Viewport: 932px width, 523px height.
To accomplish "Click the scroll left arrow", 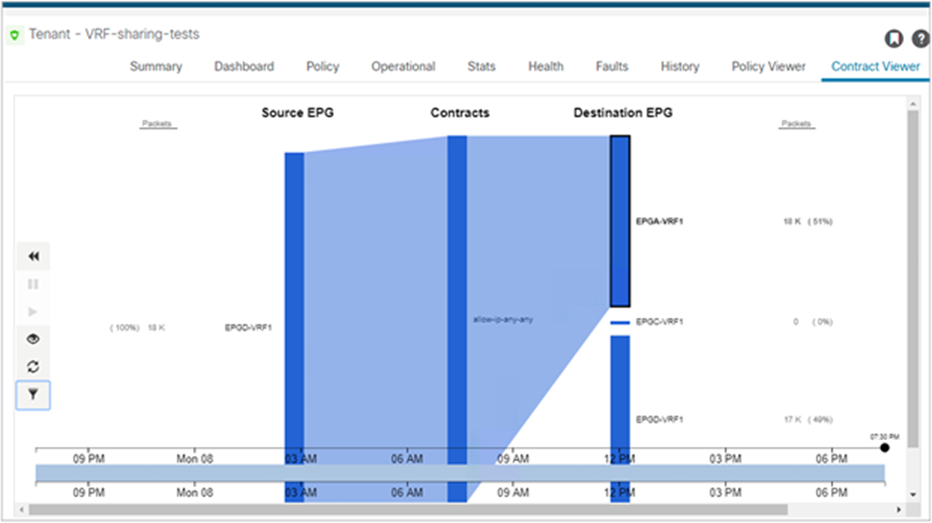I will click(22, 510).
